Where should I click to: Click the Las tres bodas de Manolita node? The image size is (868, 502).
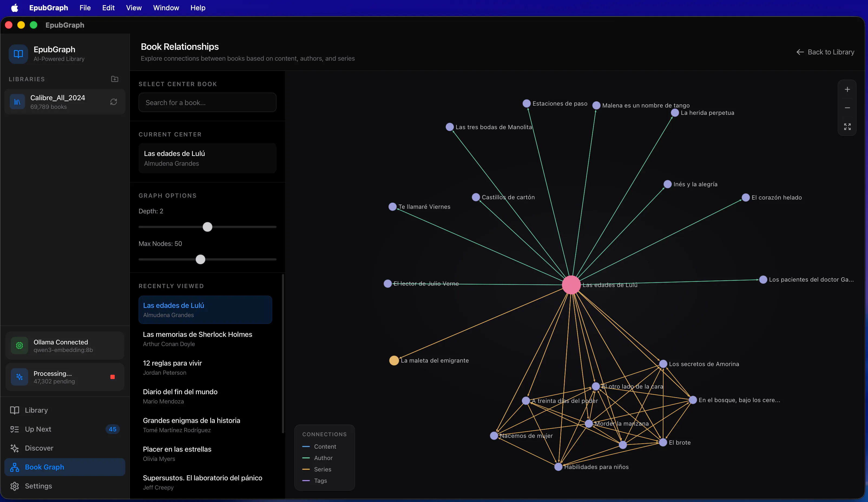pos(449,127)
